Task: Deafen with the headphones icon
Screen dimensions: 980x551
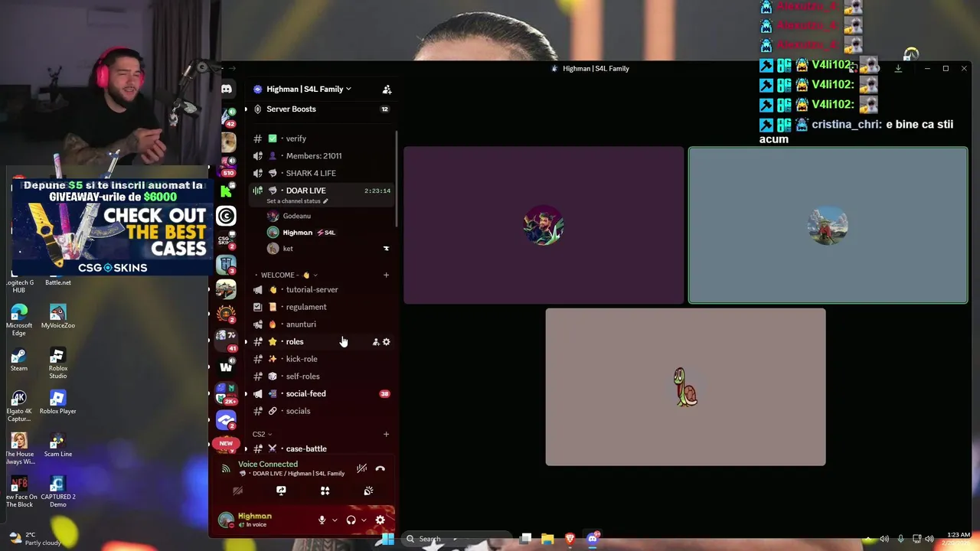Action: [351, 520]
